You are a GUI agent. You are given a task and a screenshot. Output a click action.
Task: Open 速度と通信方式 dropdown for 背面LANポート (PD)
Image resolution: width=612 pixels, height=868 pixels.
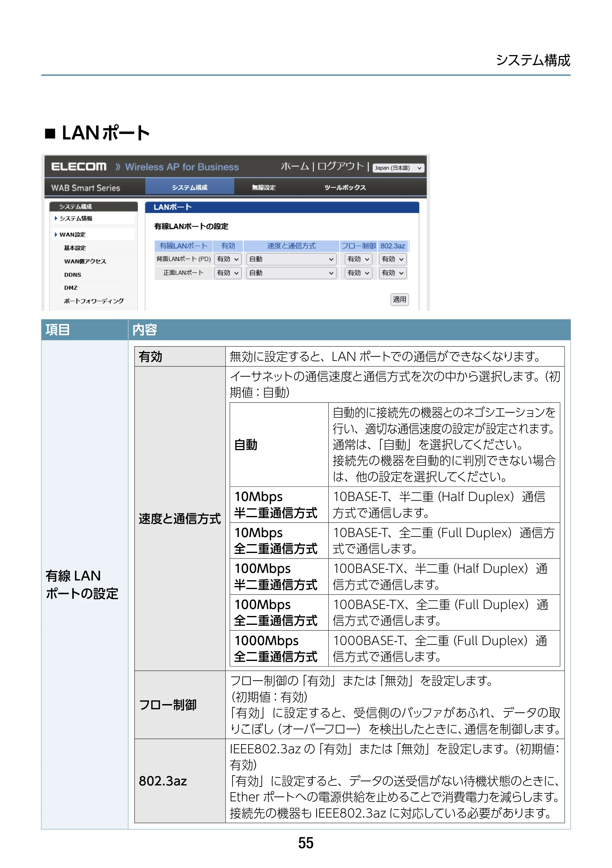(291, 259)
